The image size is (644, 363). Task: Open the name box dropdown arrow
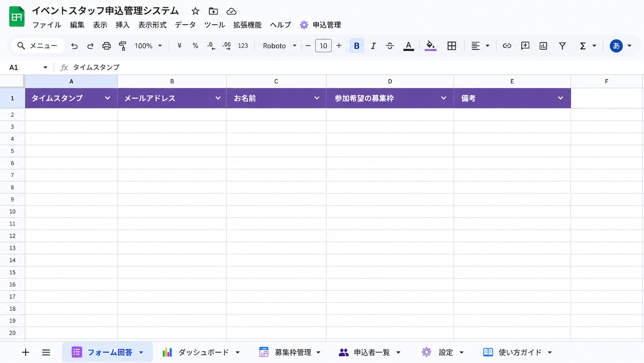(45, 68)
